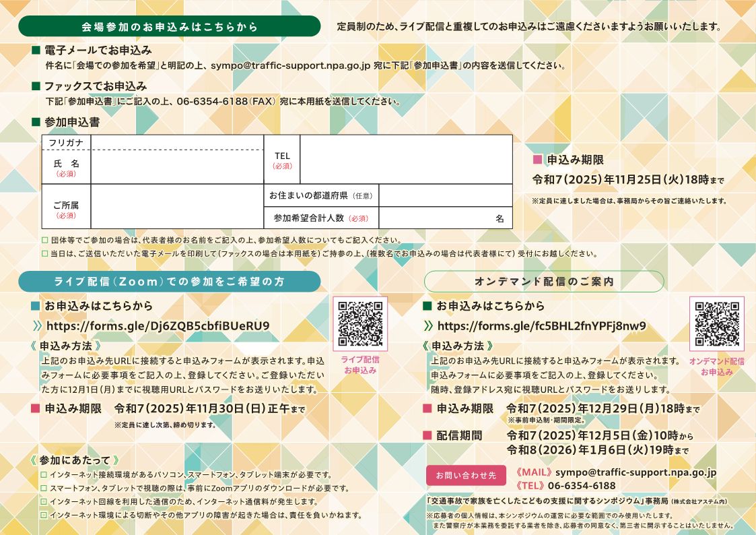Click the chevron before the Dj6ZQB5cbfiBUeRU9 URL
Viewport: 756px width, 535px height.
(x=38, y=327)
